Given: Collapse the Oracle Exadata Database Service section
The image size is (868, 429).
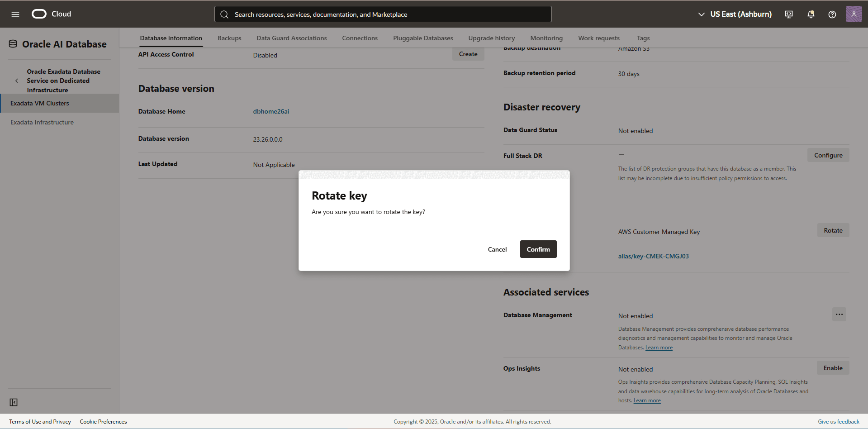Looking at the screenshot, I should click(x=17, y=81).
